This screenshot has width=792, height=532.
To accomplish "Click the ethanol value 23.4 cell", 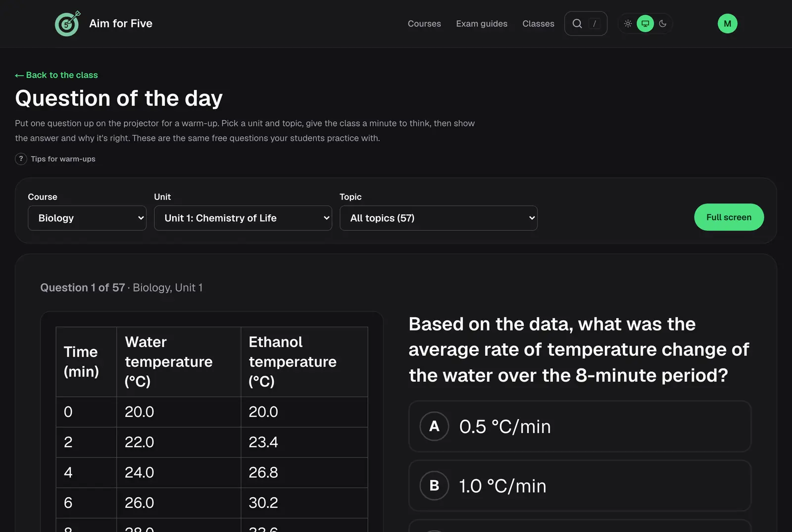I will click(x=304, y=442).
